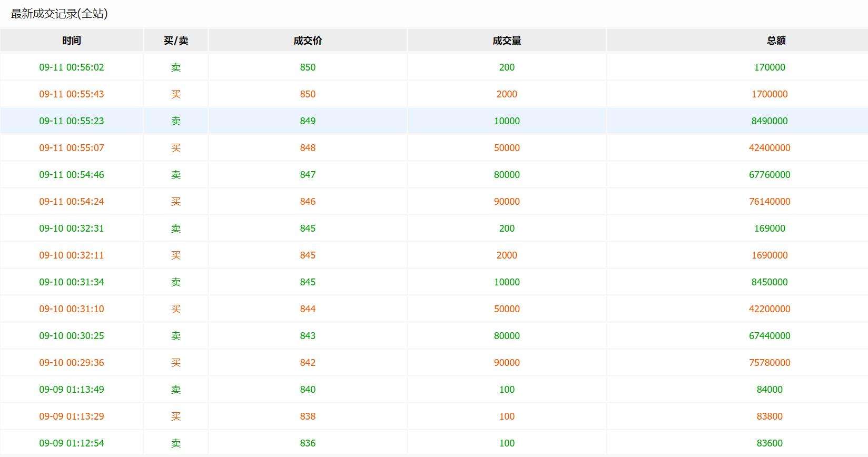868x457 pixels.
Task: Select the total amount 67760000
Action: 770,175
